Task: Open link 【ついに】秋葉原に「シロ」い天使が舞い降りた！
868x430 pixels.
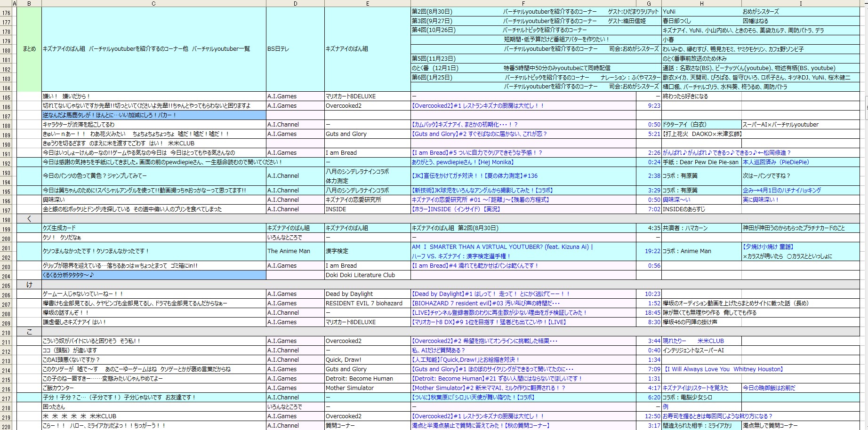Action: [x=473, y=398]
